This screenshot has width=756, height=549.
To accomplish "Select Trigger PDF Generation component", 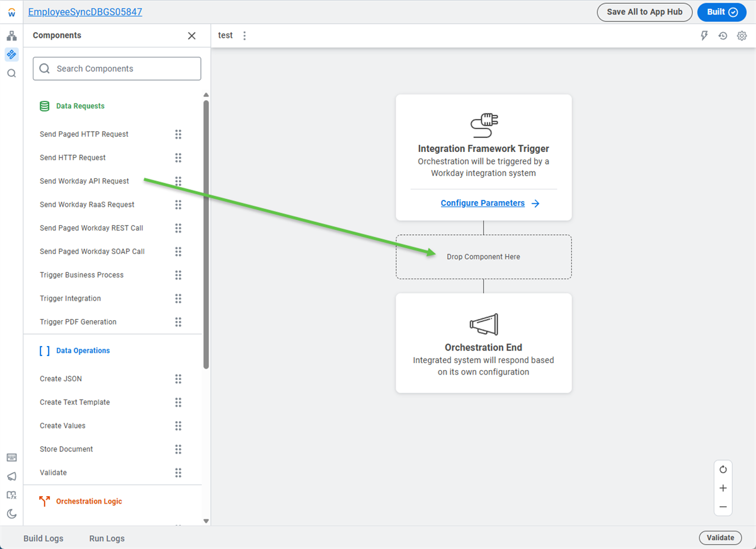I will click(78, 322).
